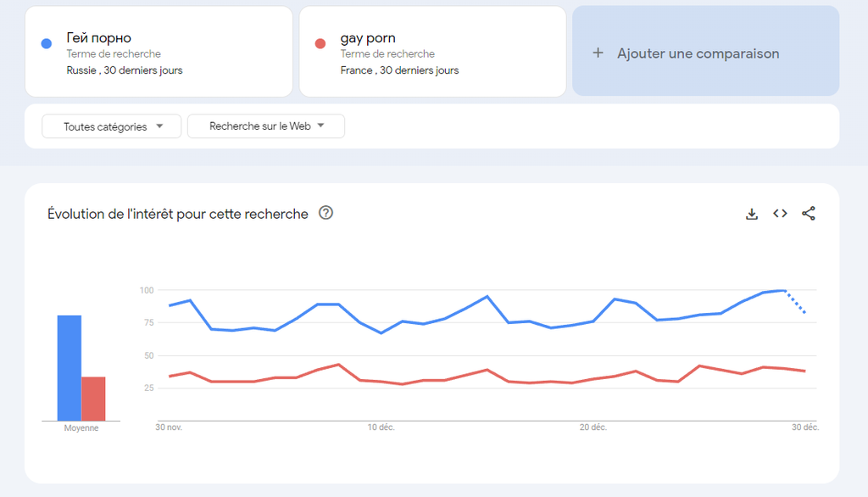This screenshot has width=868, height=497.
Task: Click the help question mark icon
Action: (325, 213)
